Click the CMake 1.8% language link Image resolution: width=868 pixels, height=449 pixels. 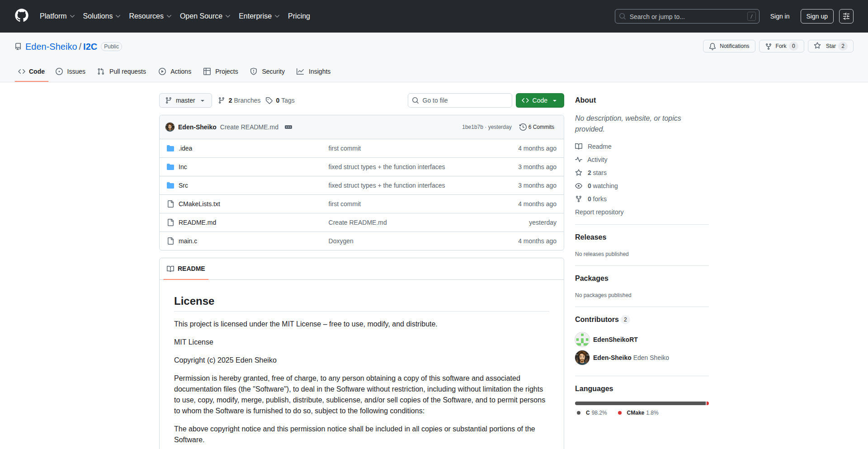(x=638, y=413)
